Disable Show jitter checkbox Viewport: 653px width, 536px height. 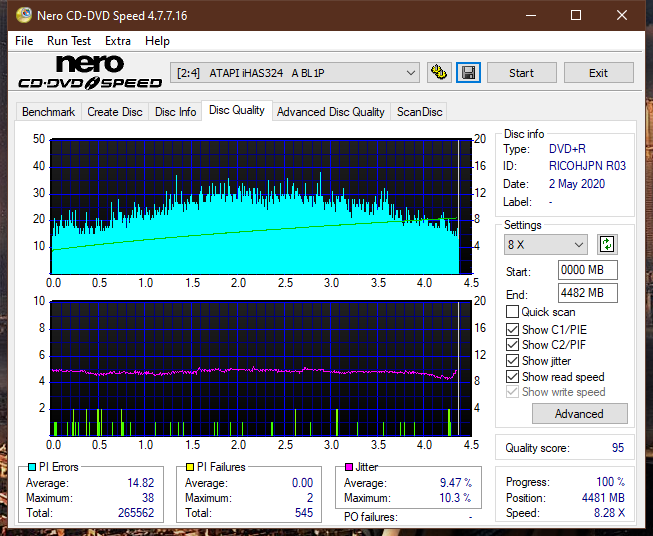[512, 361]
